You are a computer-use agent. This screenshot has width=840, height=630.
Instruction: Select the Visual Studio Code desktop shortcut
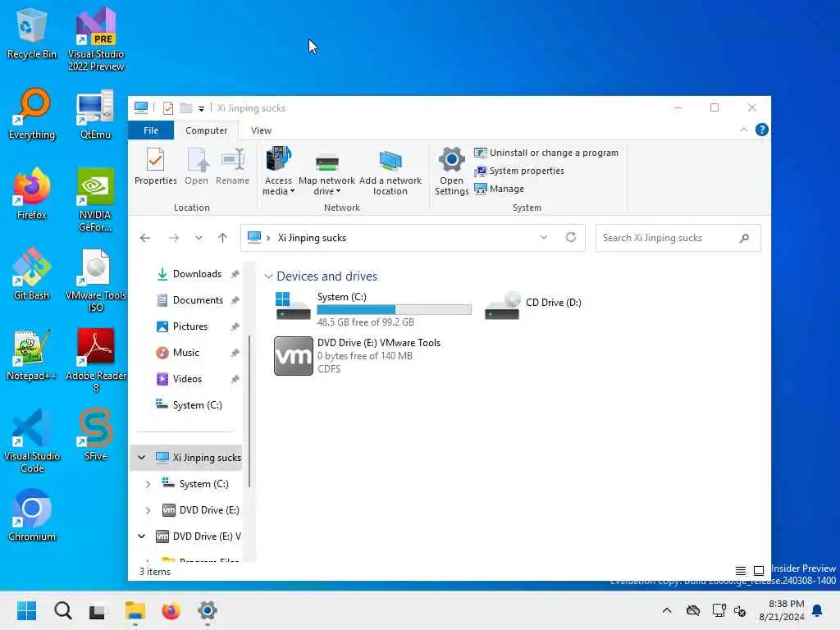pos(32,441)
